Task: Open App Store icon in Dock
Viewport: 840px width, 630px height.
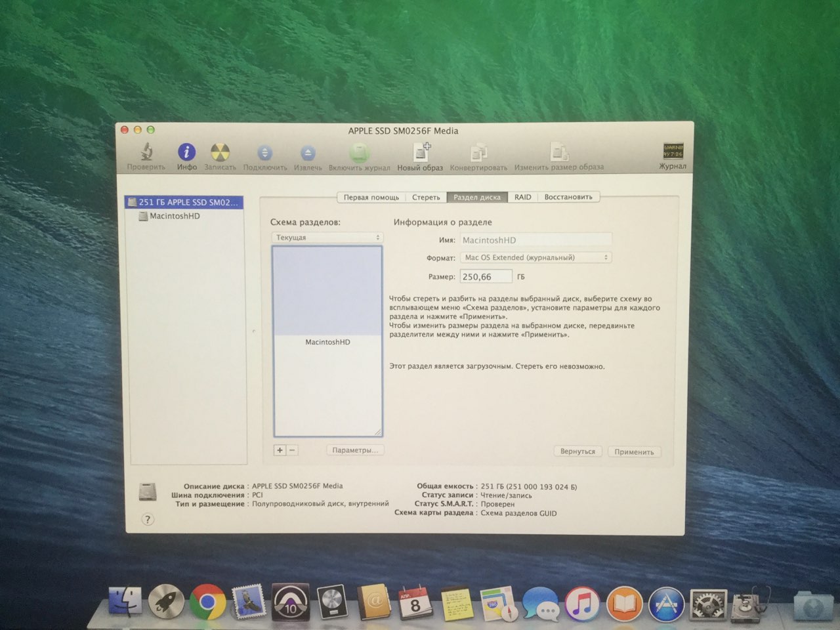Action: tap(667, 604)
